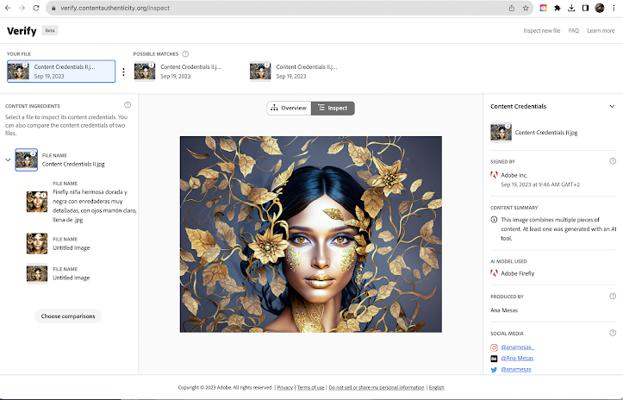This screenshot has height=400, width=623.
Task: Open the English language selector
Action: coord(437,387)
